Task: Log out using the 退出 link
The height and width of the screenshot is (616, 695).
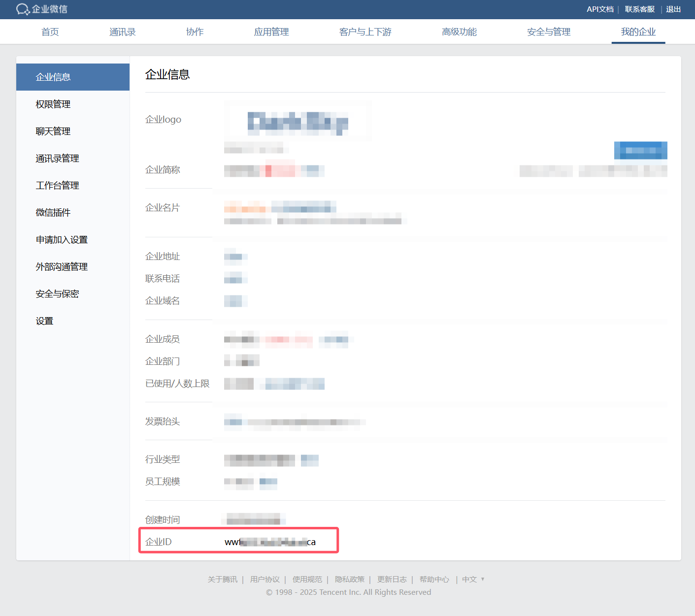Action: 673,9
